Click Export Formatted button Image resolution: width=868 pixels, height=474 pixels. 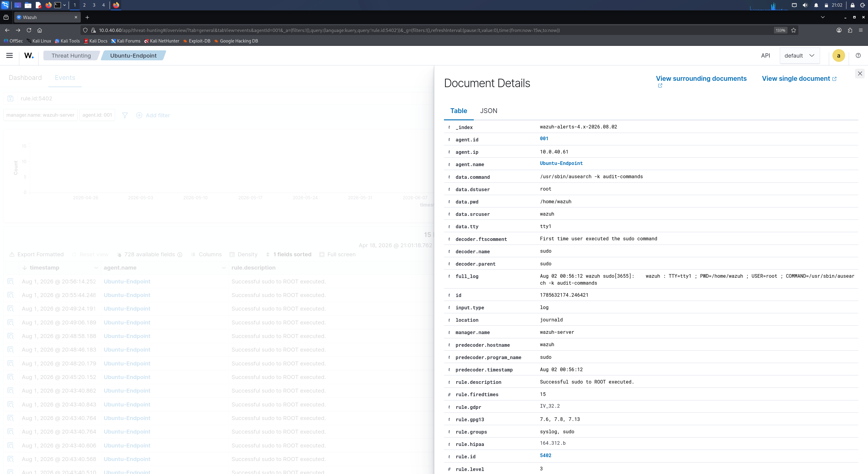click(36, 254)
